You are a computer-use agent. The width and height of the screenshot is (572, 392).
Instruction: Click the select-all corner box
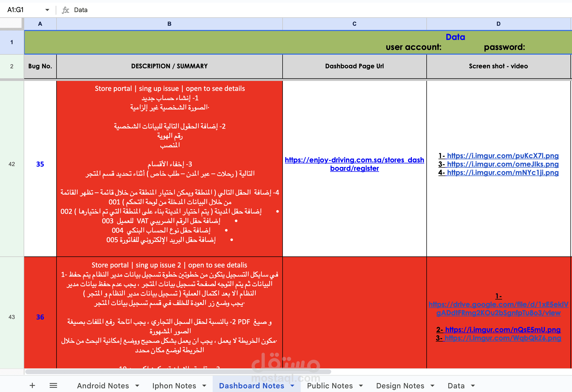(x=11, y=23)
